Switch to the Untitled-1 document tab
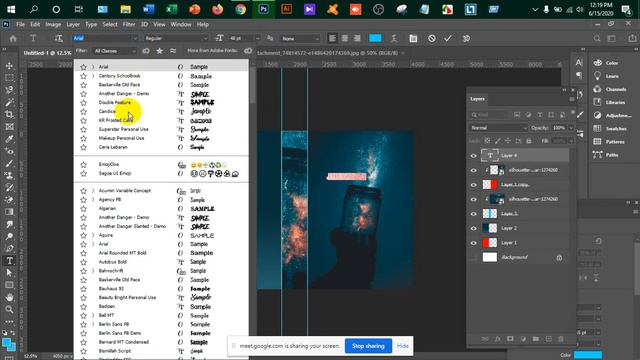Image resolution: width=640 pixels, height=360 pixels. point(47,53)
